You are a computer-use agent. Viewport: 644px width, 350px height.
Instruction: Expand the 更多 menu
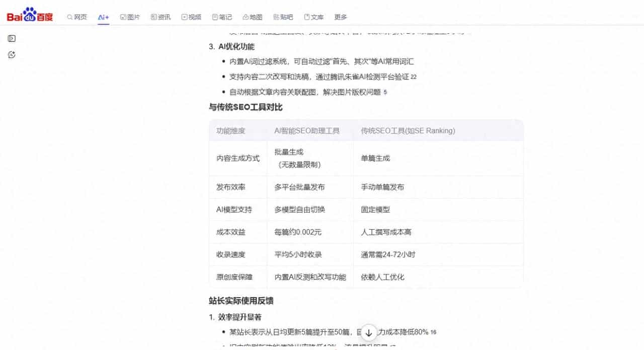pyautogui.click(x=341, y=17)
